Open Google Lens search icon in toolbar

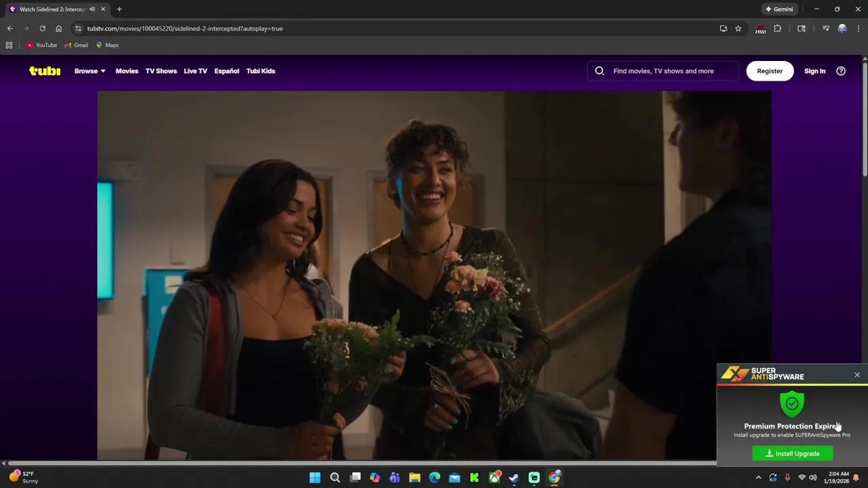[x=802, y=28]
